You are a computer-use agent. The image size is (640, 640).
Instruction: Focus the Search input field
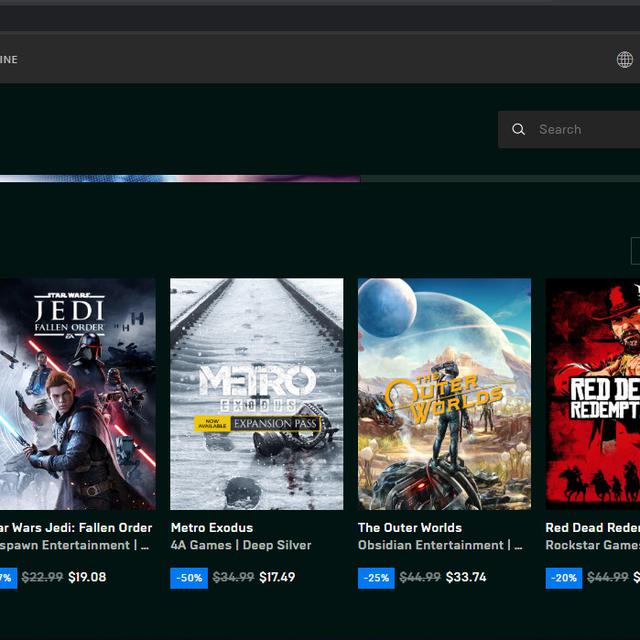click(x=569, y=129)
